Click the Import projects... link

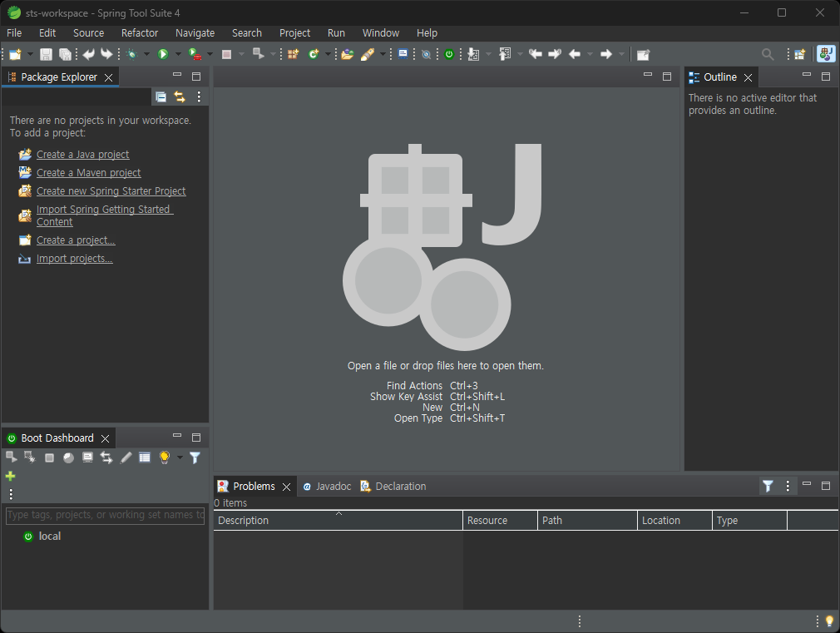pyautogui.click(x=74, y=259)
